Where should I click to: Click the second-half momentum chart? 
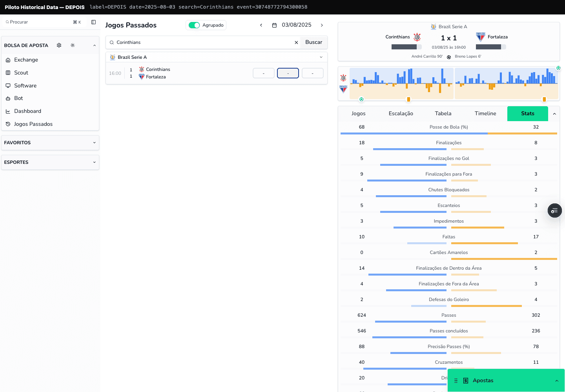pos(507,83)
